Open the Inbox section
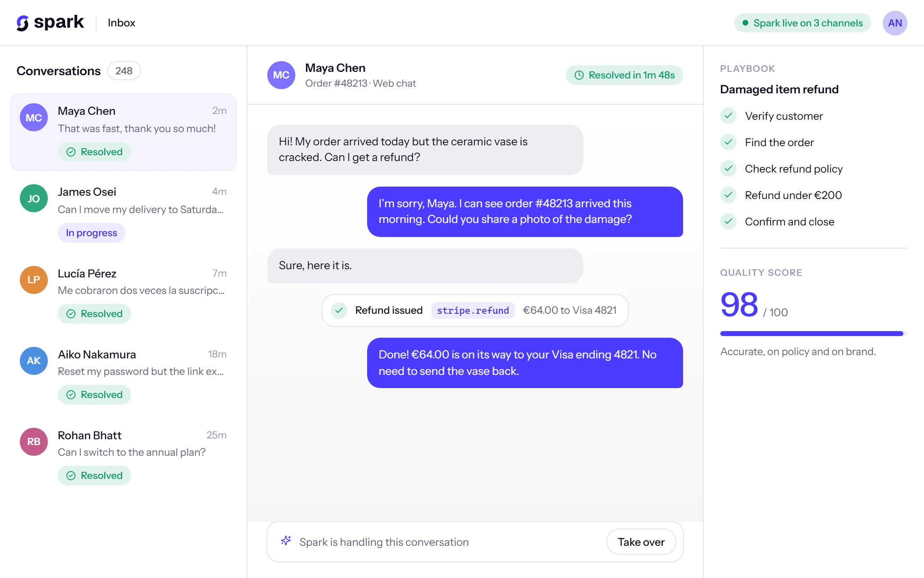 coord(121,23)
